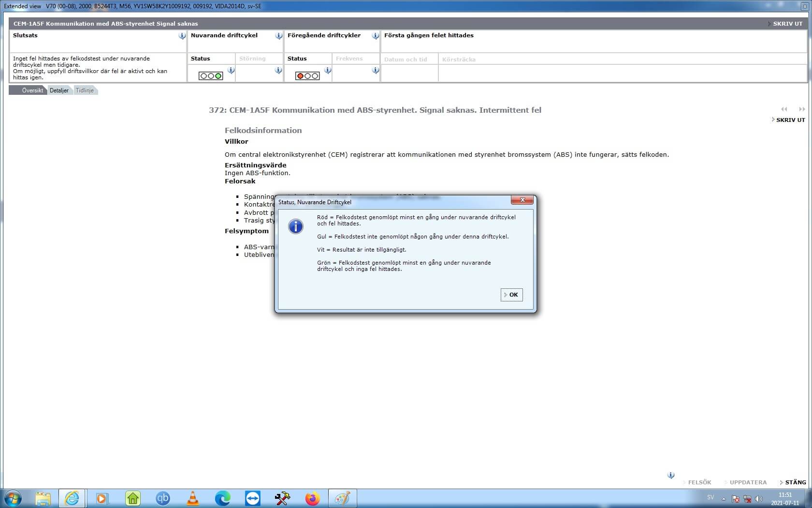Click STÄNG to close the view
The image size is (812, 508).
(795, 482)
